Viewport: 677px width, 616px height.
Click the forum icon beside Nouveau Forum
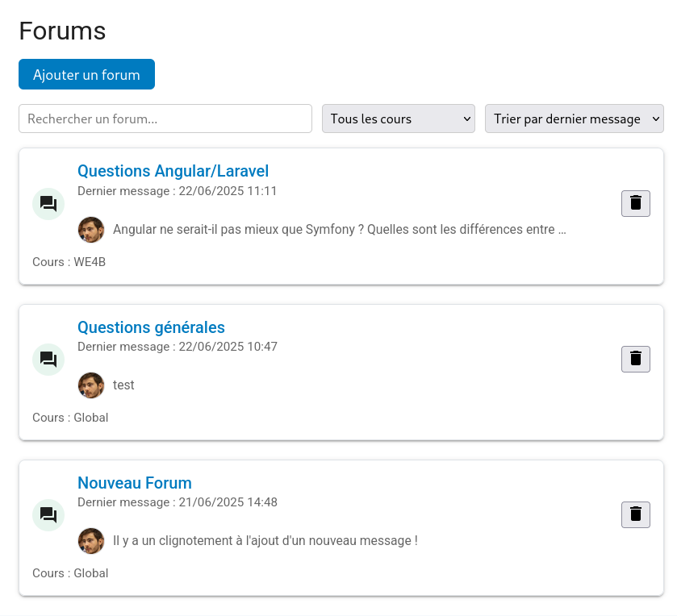(48, 514)
